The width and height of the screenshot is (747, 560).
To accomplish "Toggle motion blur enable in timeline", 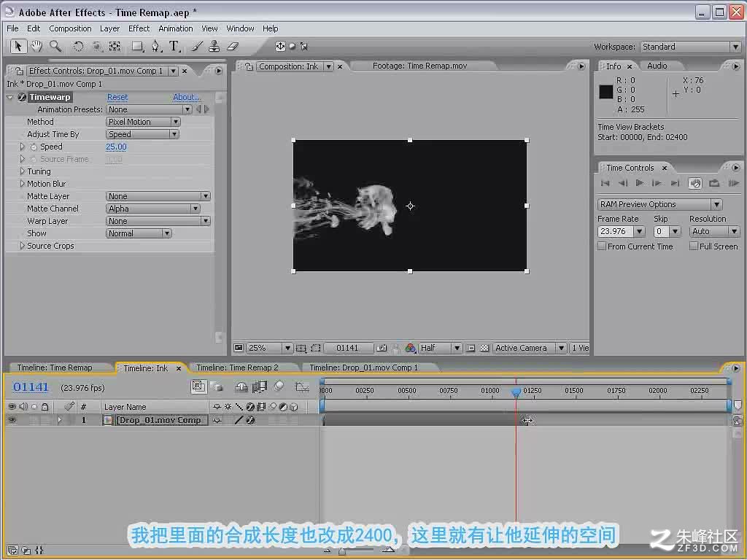I will tap(279, 386).
